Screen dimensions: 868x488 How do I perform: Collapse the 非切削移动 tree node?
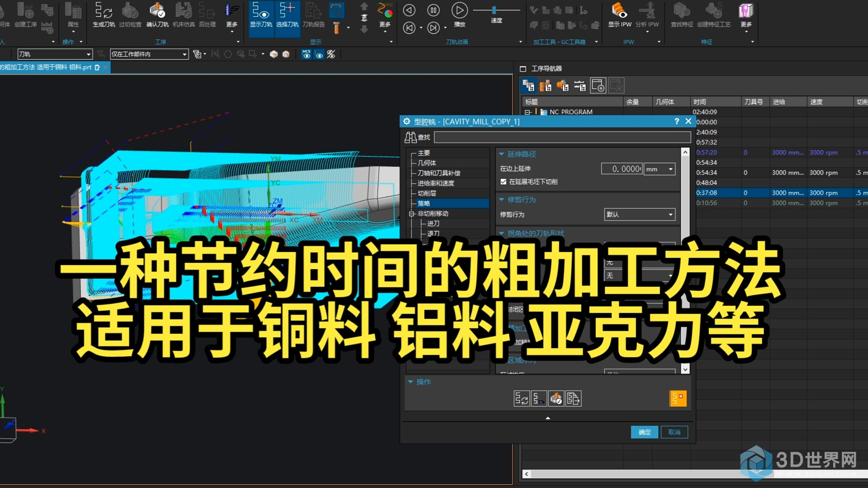pyautogui.click(x=412, y=214)
